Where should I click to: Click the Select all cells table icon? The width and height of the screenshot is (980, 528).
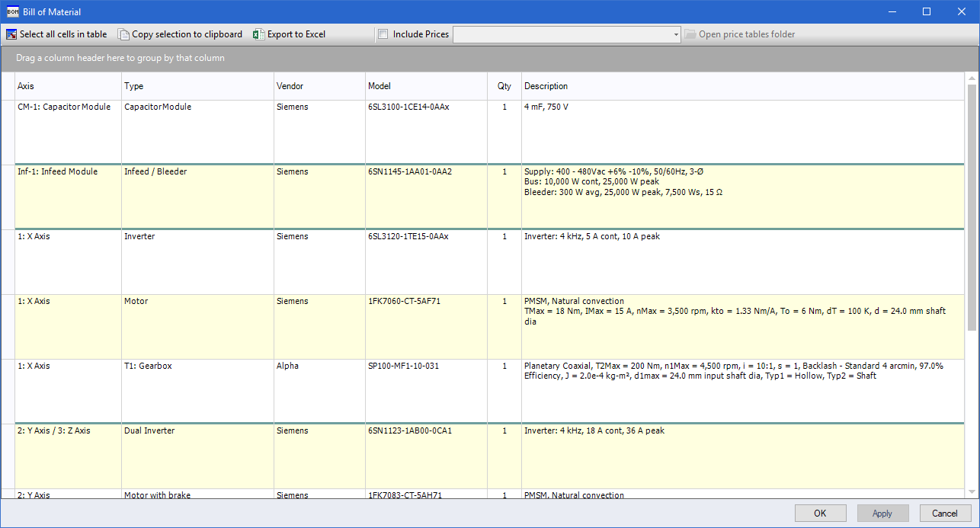11,34
